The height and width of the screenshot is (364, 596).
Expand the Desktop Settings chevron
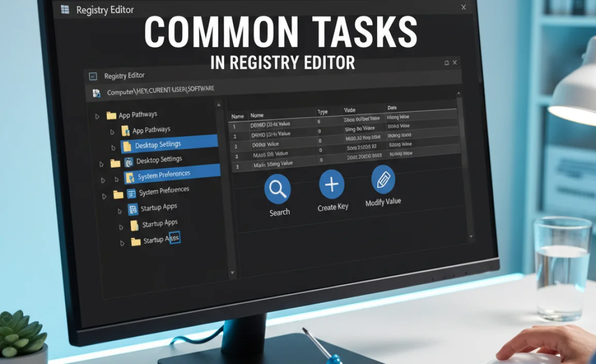pyautogui.click(x=114, y=147)
